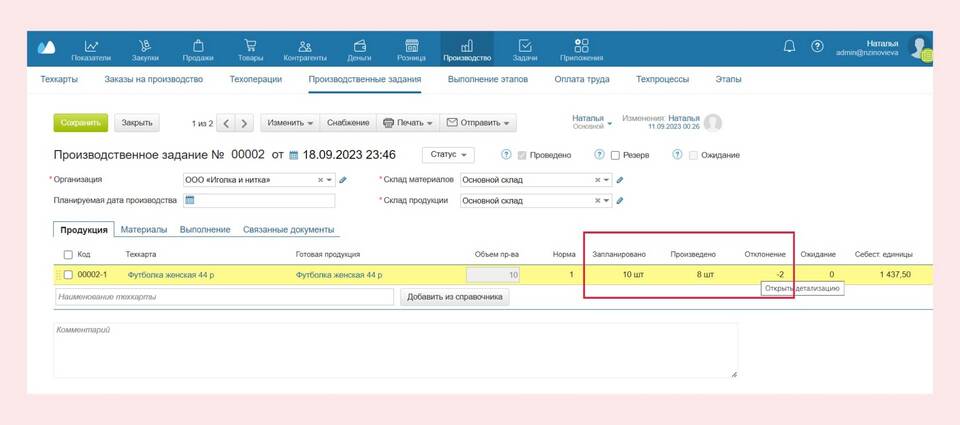Edit product warehouse with pencil icon
Viewport: 960px width, 425px height.
click(x=620, y=200)
